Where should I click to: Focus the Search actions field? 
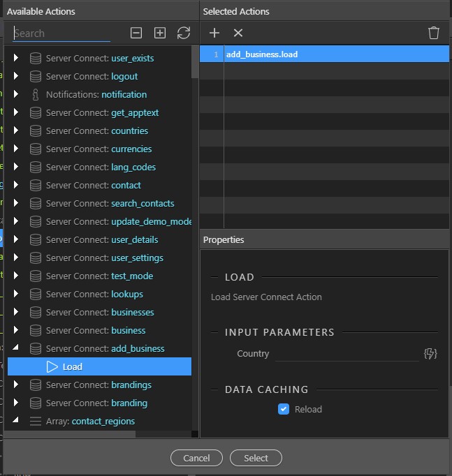click(x=61, y=33)
